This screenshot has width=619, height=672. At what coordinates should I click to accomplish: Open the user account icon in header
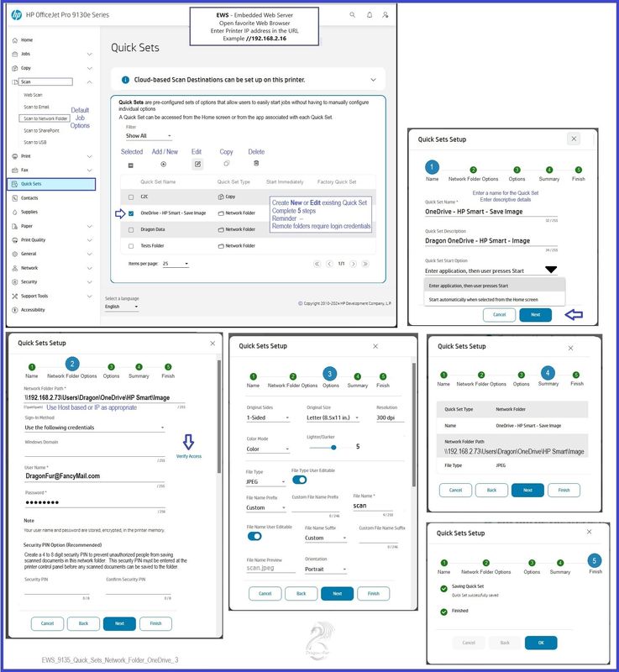(x=386, y=15)
